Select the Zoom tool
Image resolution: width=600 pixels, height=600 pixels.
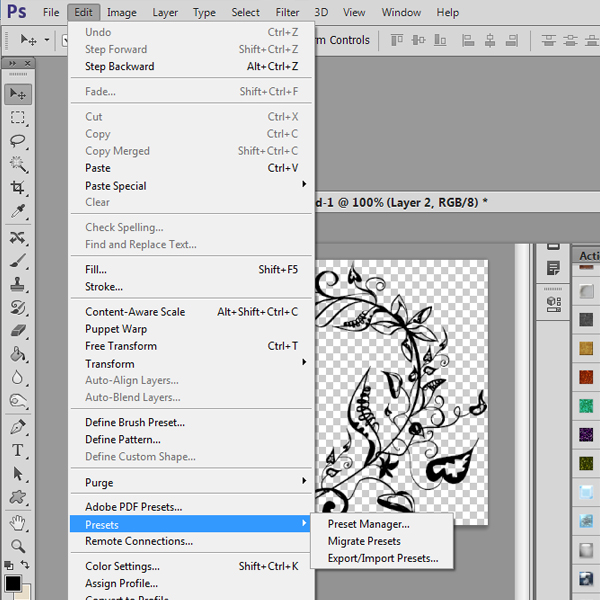pos(18,546)
